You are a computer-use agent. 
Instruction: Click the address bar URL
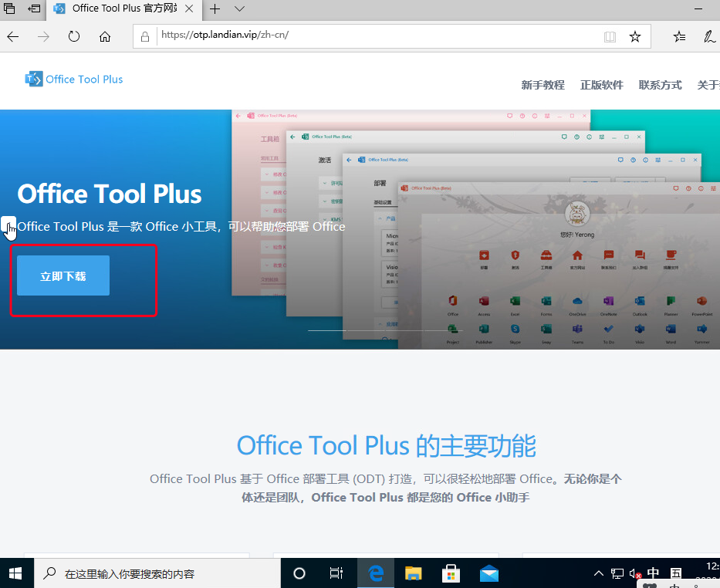(225, 35)
